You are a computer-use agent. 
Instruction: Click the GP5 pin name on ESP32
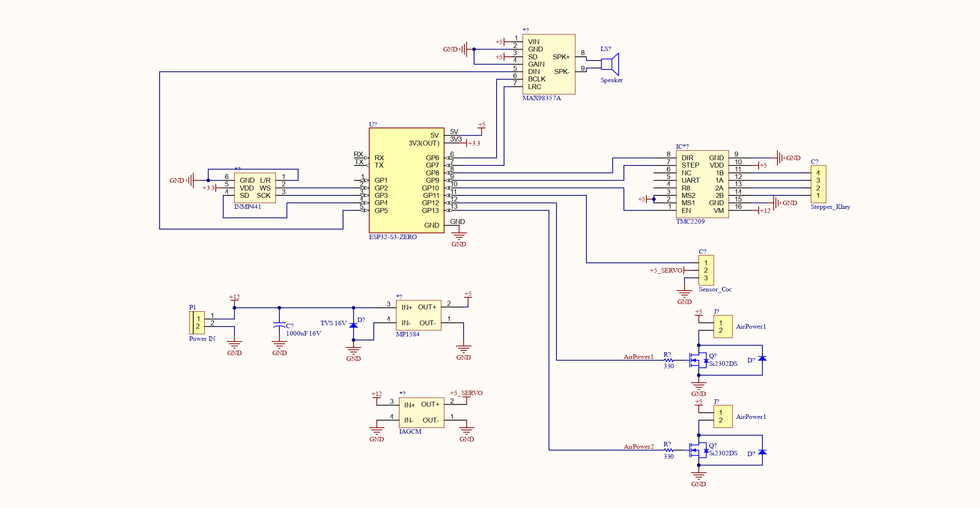point(381,210)
